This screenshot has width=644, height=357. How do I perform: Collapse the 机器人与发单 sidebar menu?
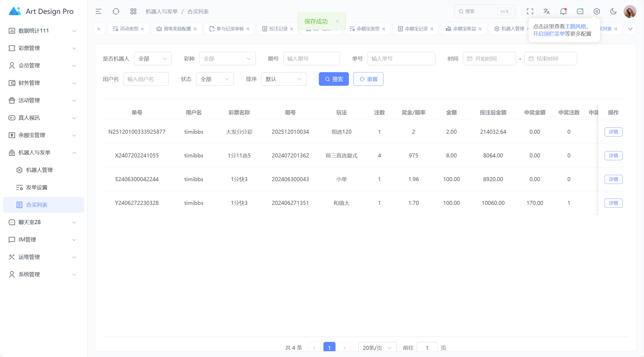click(43, 153)
